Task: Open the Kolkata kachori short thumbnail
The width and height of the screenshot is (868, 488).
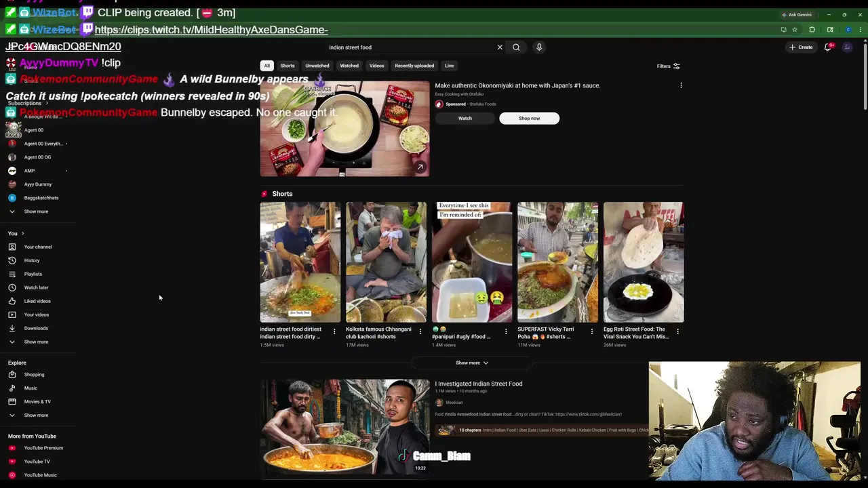Action: [x=386, y=262]
